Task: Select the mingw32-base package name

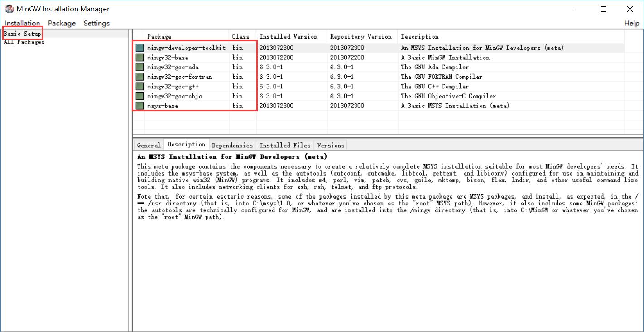Action: coord(168,58)
